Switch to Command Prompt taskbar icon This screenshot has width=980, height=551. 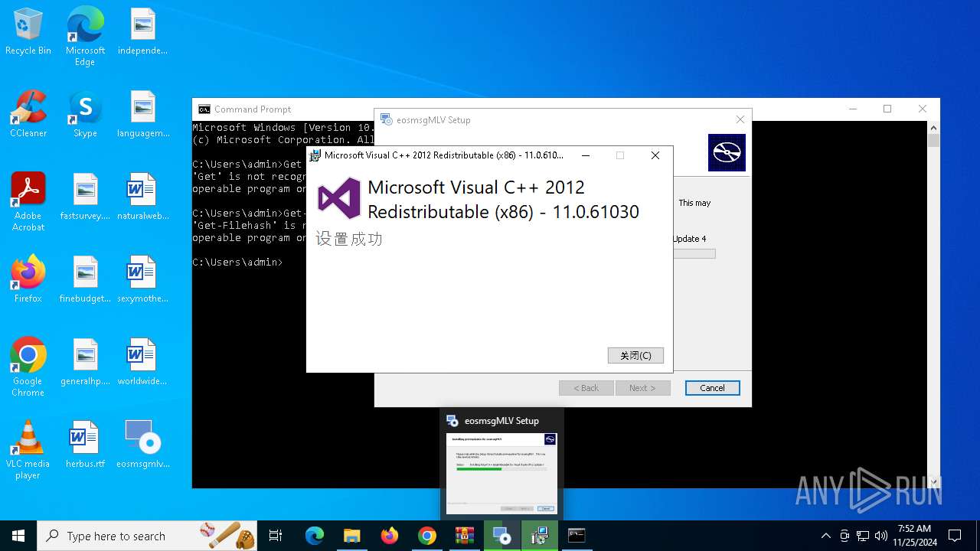577,536
